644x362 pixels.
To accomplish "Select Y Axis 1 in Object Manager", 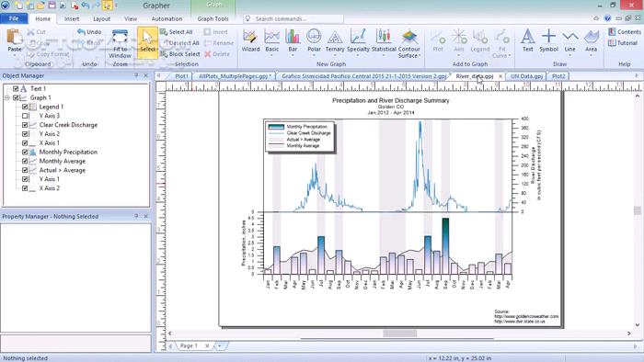I will pos(50,179).
